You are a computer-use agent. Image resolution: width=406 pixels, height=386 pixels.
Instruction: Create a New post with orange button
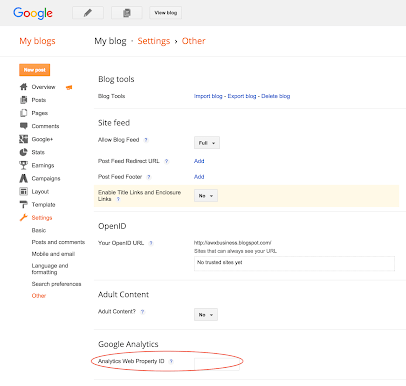[x=35, y=70]
